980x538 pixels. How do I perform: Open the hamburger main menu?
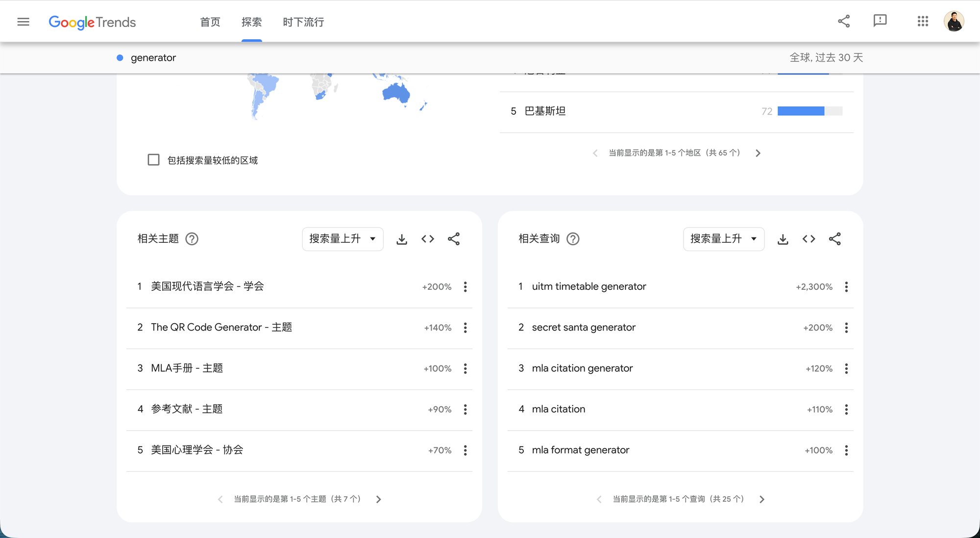pyautogui.click(x=23, y=22)
